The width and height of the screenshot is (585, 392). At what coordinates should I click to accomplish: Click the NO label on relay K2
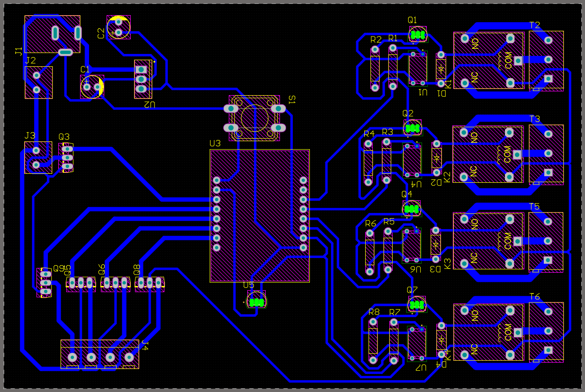click(473, 137)
